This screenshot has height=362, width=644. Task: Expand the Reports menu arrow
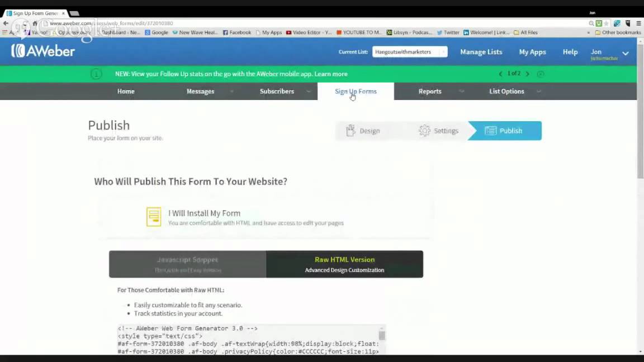(461, 92)
